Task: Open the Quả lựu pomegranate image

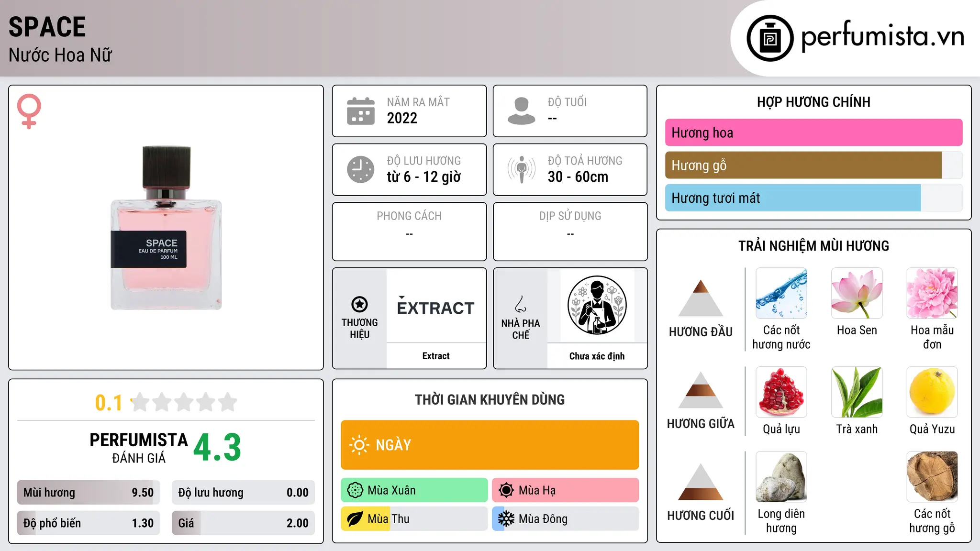Action: 781,392
